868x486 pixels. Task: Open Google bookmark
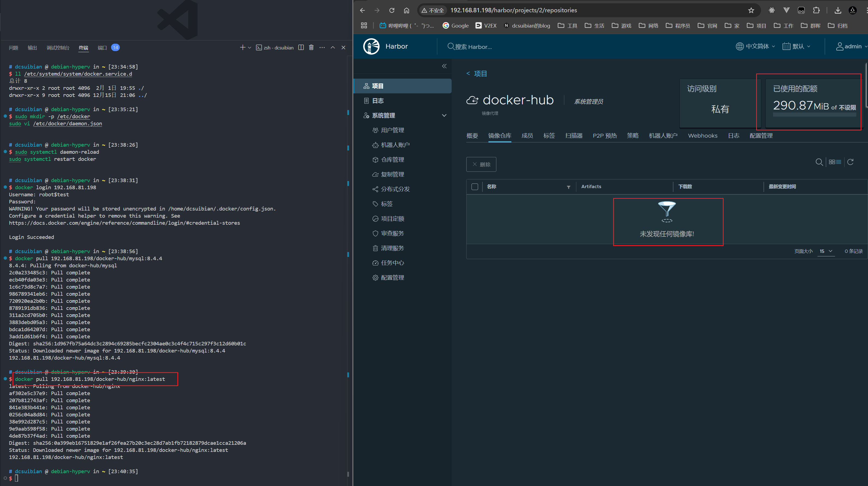(456, 26)
